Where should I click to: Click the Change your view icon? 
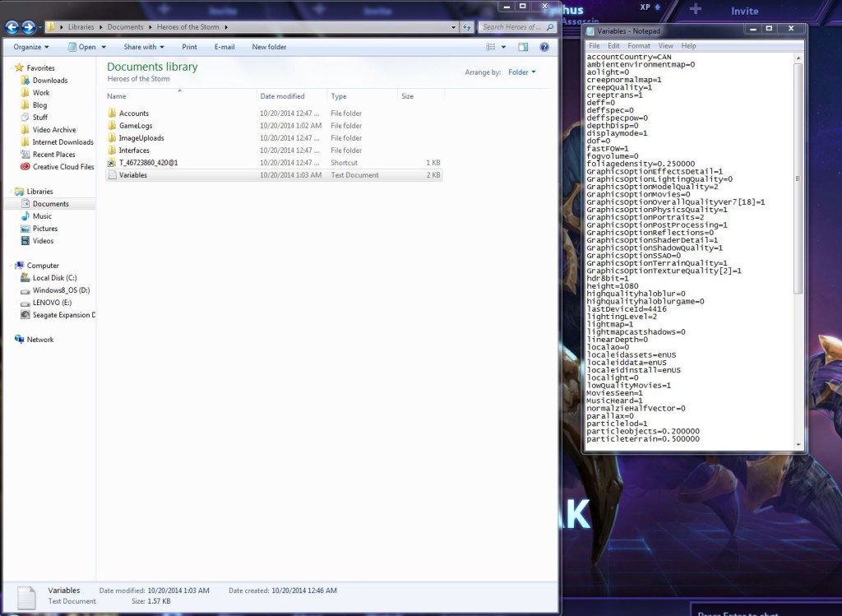click(490, 47)
